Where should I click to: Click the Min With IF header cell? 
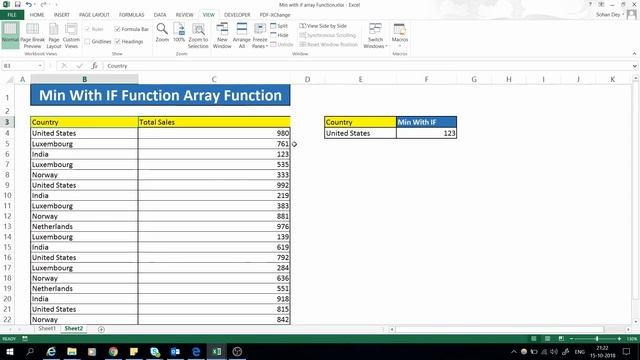tap(426, 122)
